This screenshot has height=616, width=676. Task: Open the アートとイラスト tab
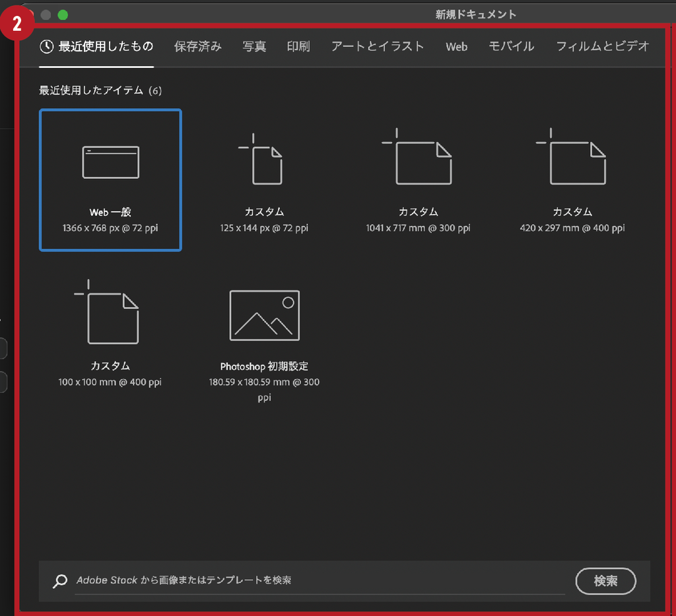pyautogui.click(x=378, y=47)
